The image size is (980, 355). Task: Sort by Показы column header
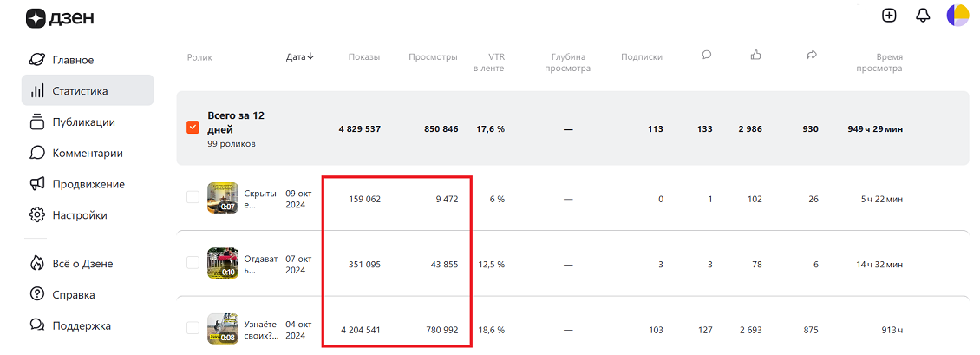[363, 57]
